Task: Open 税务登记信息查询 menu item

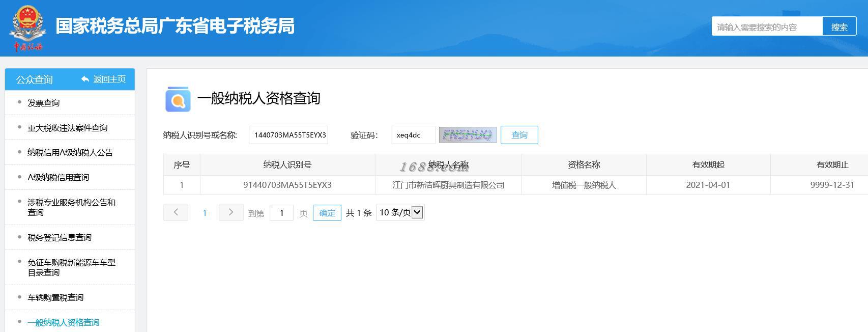Action: point(60,237)
